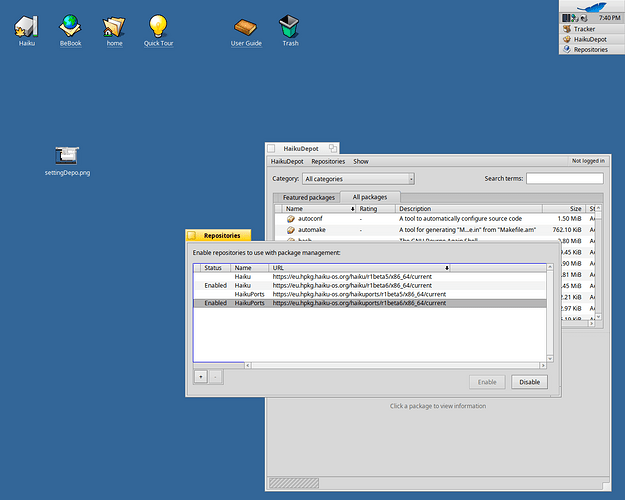The width and height of the screenshot is (625, 500).
Task: Click the 7:40 PM clock in Deskbar
Action: [609, 18]
